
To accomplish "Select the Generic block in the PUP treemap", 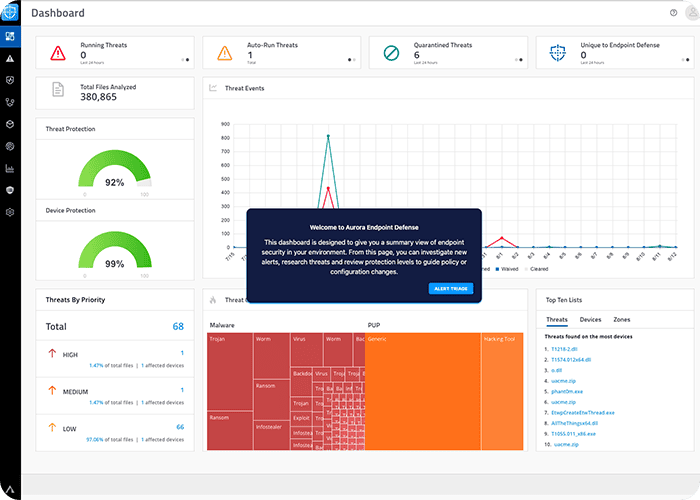I will pyautogui.click(x=423, y=391).
